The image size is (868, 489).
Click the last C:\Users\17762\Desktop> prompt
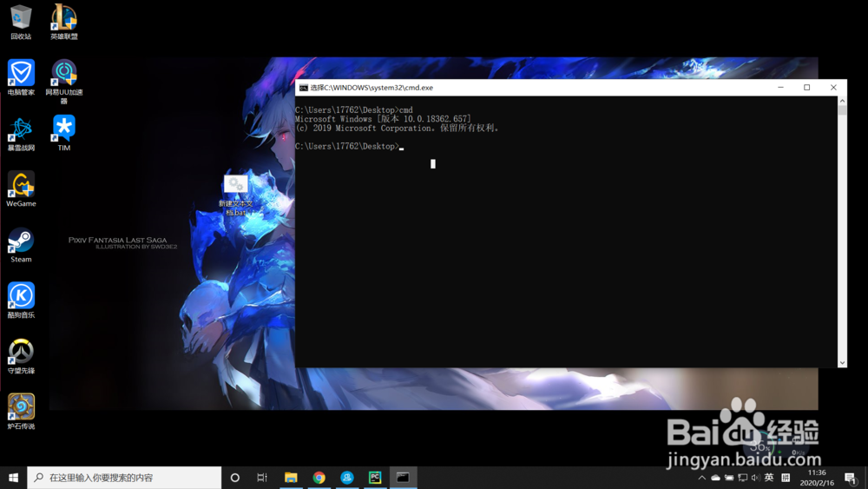[x=347, y=146]
